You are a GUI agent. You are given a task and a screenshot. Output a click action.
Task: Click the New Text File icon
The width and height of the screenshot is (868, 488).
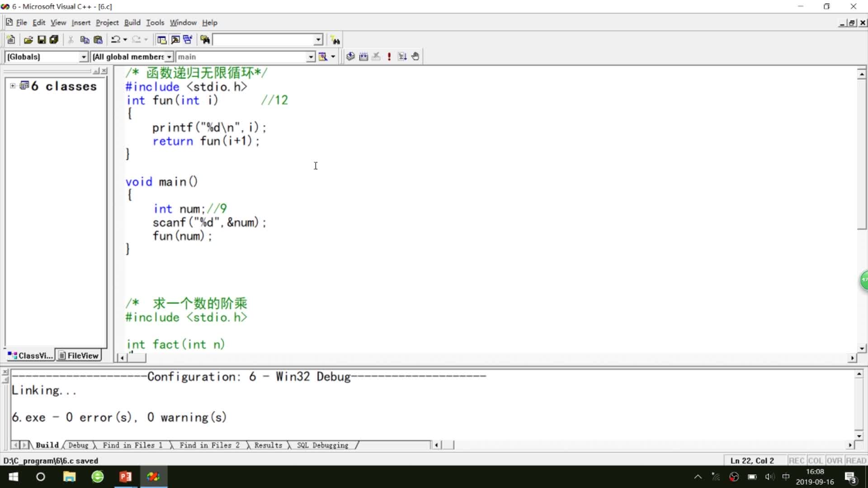(x=11, y=40)
